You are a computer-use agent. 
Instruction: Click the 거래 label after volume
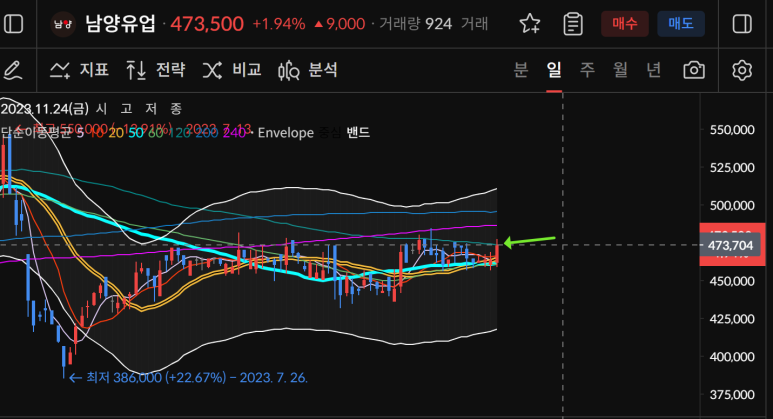click(474, 24)
